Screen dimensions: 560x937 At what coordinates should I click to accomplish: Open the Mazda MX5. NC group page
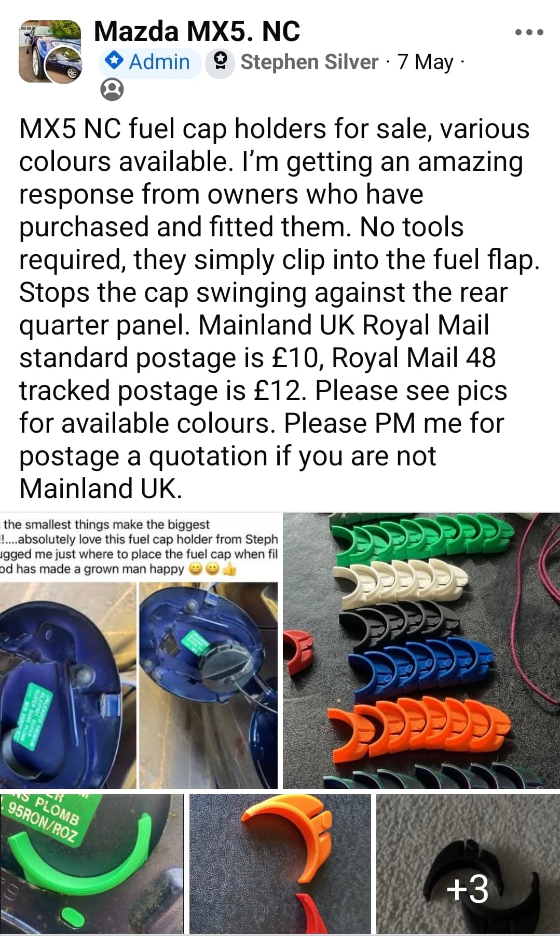pyautogui.click(x=197, y=31)
